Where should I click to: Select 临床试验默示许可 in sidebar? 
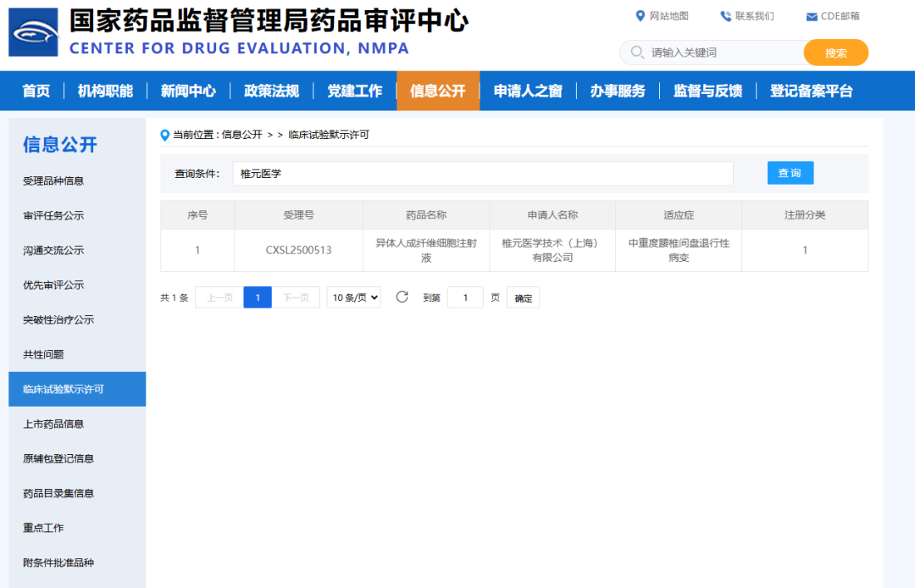(77, 389)
